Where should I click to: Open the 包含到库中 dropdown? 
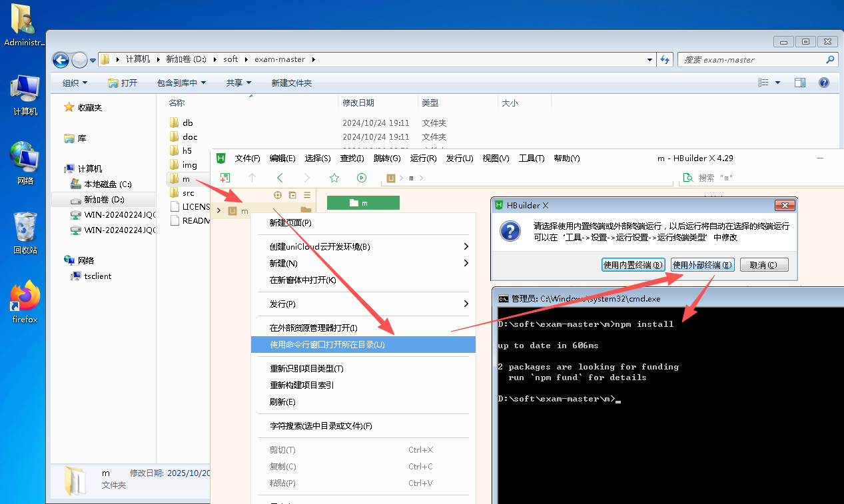181,83
